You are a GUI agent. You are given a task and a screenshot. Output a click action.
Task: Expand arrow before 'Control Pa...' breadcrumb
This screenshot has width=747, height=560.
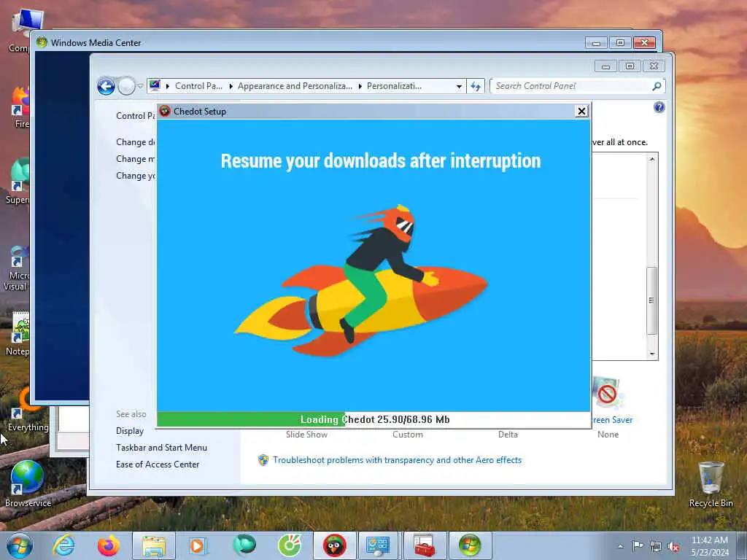coord(168,86)
